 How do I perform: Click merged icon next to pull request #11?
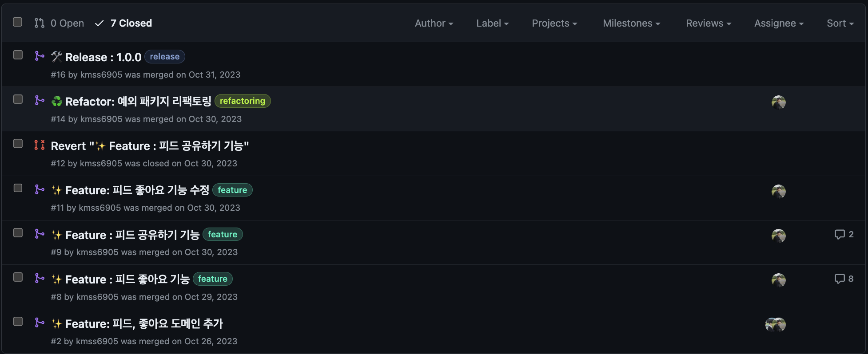[40, 189]
